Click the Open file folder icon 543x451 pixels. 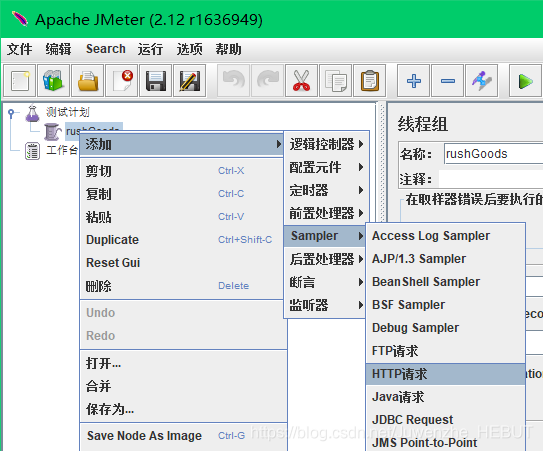point(88,81)
